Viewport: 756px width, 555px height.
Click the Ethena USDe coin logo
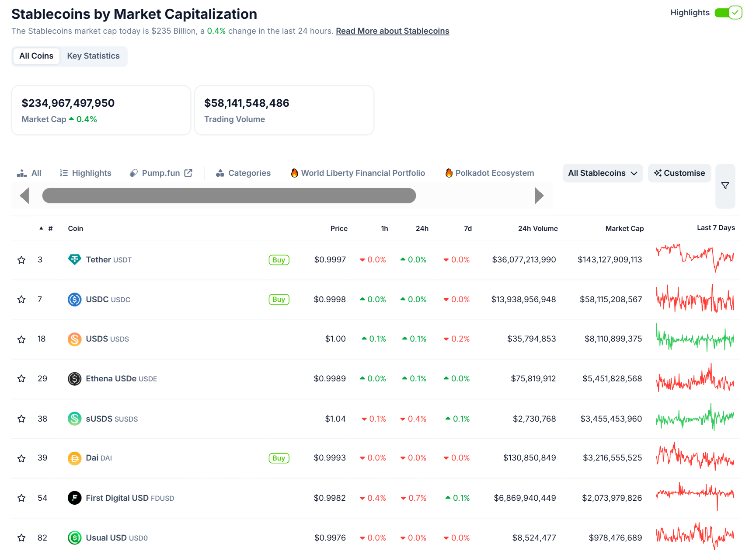pos(75,379)
